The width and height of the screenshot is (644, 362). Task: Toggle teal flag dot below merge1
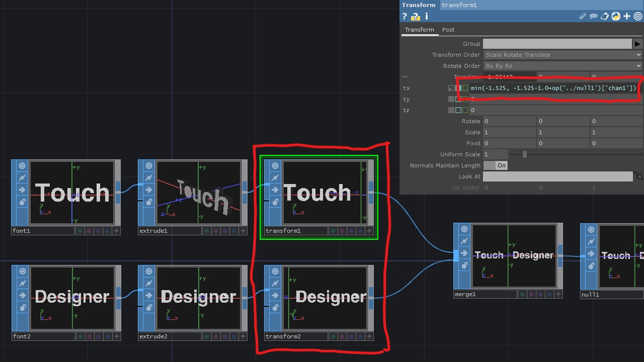pos(522,294)
